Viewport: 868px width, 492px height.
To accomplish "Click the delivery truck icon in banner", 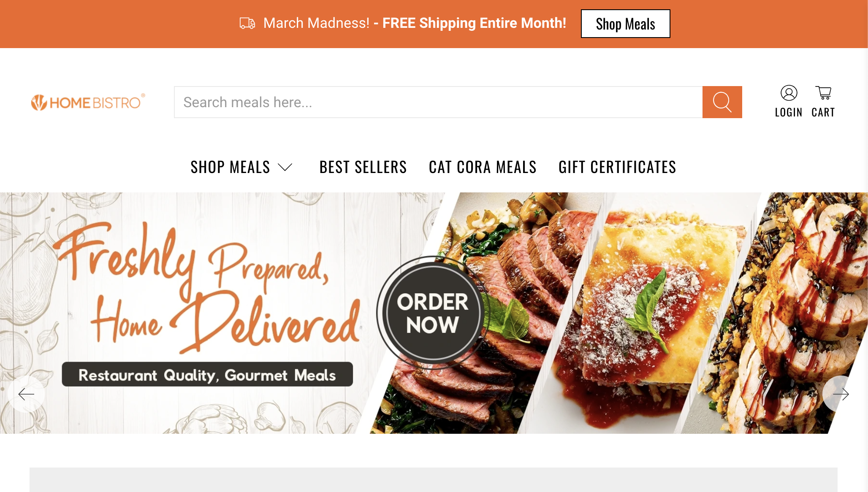I will point(247,23).
